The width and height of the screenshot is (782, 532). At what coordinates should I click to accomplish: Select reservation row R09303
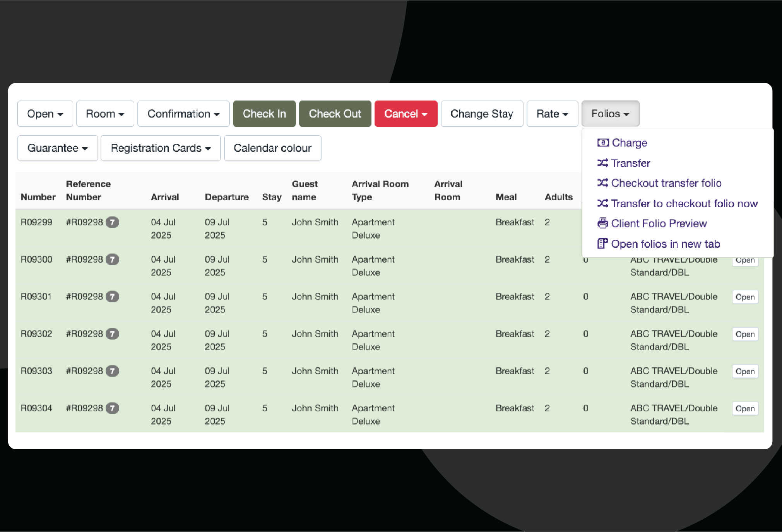coord(36,371)
